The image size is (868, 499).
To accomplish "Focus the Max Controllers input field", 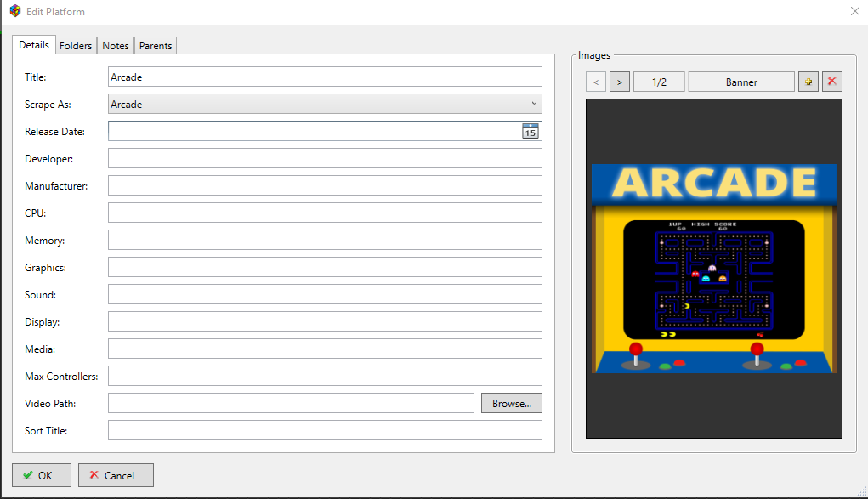I will pyautogui.click(x=325, y=376).
